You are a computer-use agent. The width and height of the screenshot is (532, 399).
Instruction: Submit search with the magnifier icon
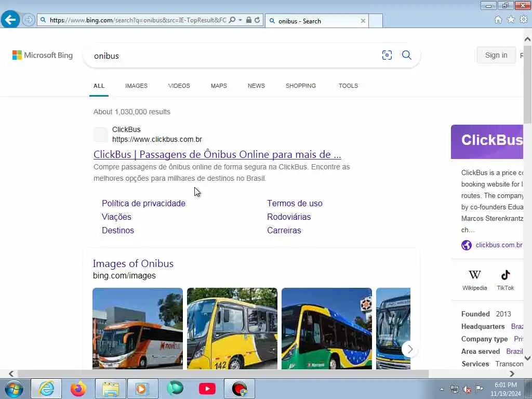point(406,55)
